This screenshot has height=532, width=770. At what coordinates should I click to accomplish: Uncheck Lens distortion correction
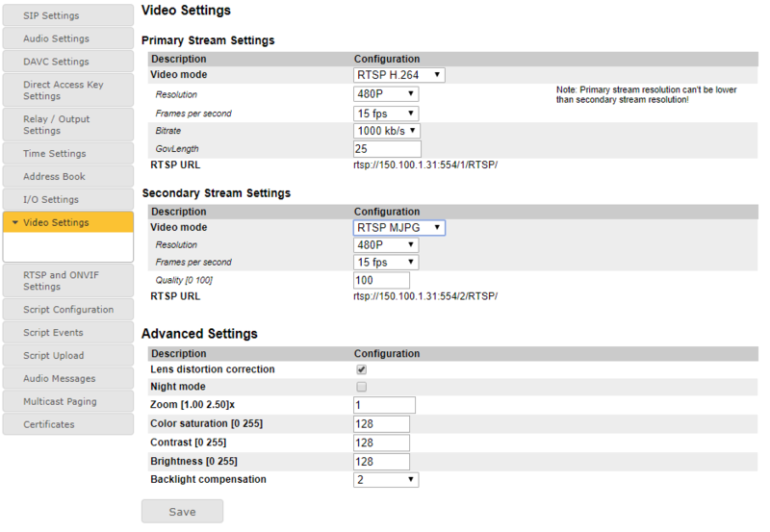362,369
